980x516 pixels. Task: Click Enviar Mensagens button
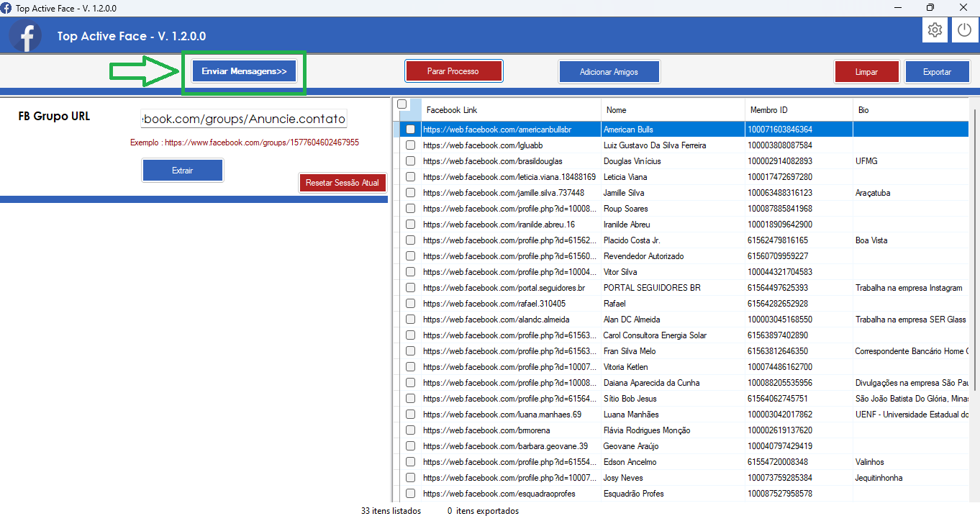tap(244, 71)
